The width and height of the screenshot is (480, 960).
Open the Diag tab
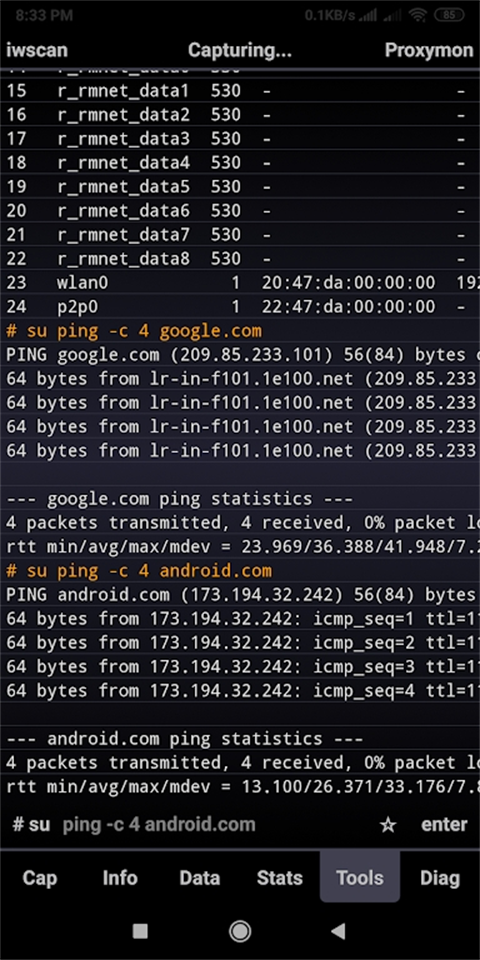440,878
